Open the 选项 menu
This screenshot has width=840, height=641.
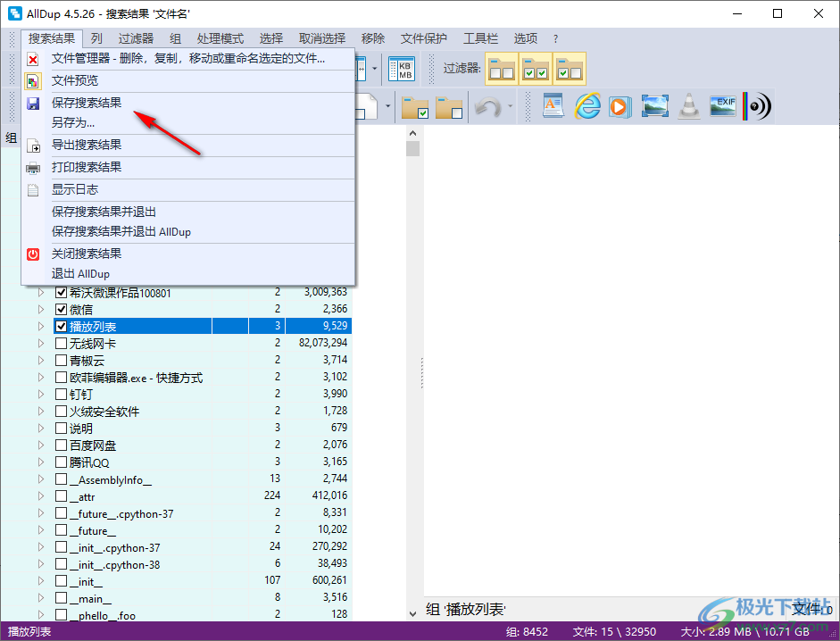526,38
